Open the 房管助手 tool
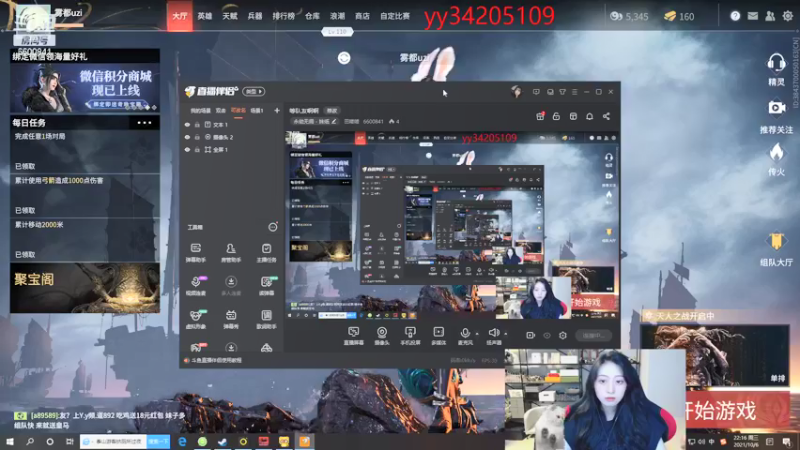Viewport: 800px width, 450px height. pyautogui.click(x=231, y=253)
